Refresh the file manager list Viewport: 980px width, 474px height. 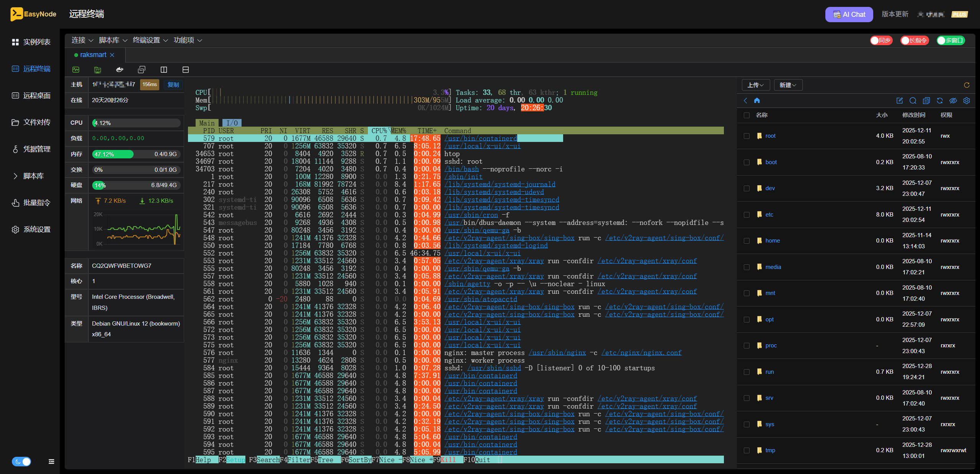(x=940, y=101)
